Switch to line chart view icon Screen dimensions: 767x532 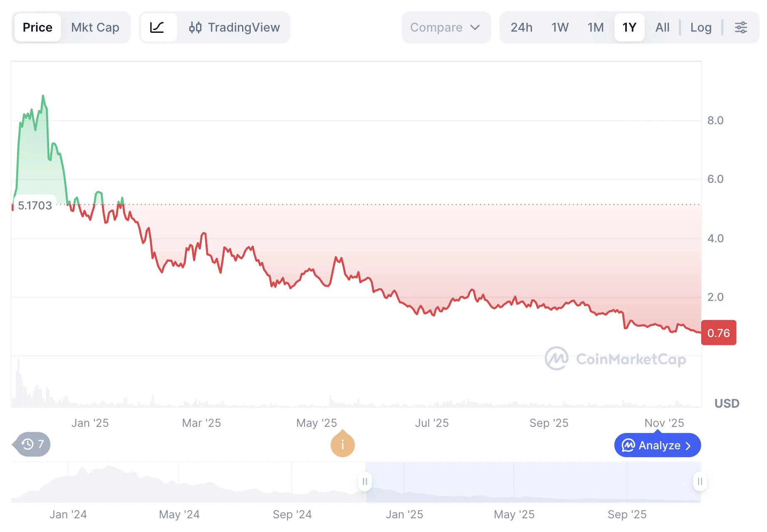(x=157, y=27)
